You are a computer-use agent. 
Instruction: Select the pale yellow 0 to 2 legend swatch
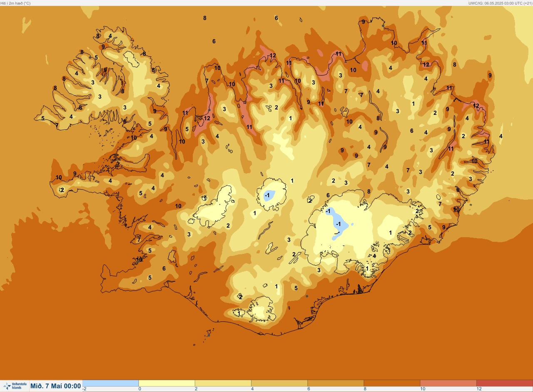(x=167, y=383)
